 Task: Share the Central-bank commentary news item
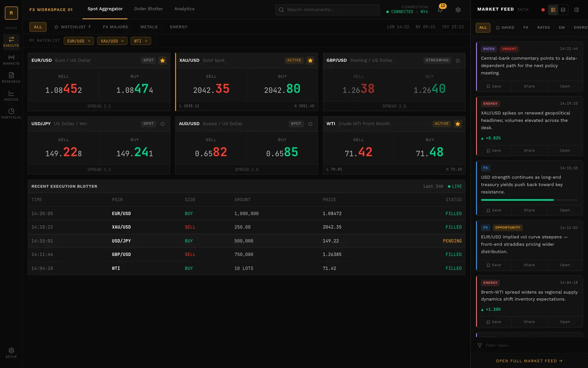pos(529,86)
